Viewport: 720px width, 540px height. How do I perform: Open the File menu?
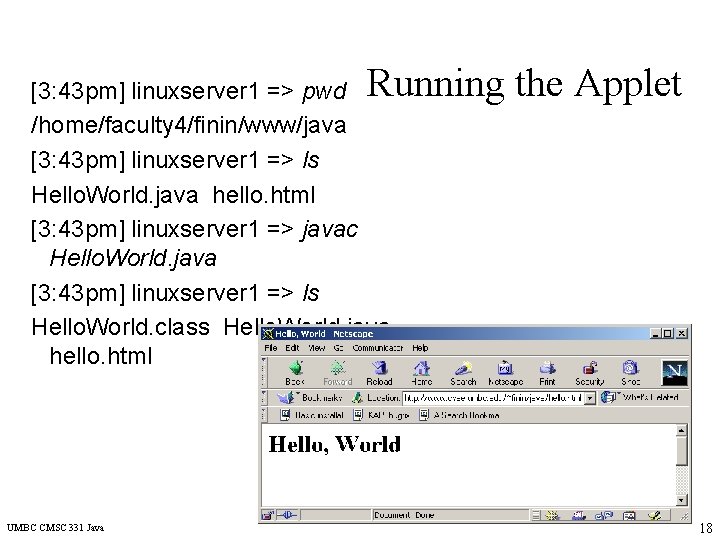270,348
